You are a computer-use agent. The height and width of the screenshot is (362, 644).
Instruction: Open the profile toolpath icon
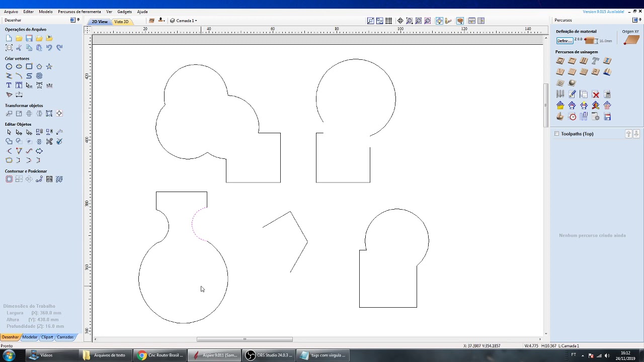[x=560, y=61]
